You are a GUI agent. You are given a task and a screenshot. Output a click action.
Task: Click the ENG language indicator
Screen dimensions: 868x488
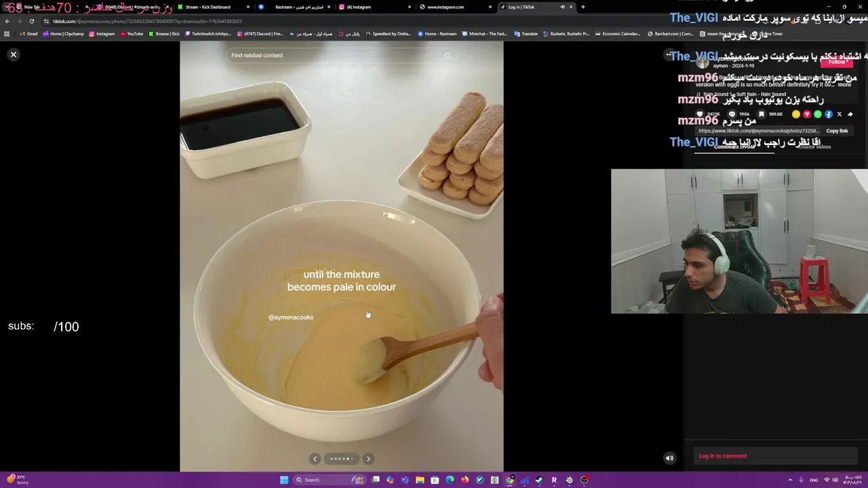pyautogui.click(x=814, y=480)
